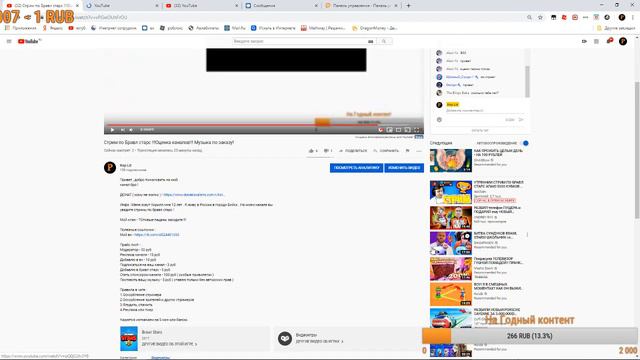Report the video with the flag icon
Image resolution: width=640 pixels, height=360 pixels.
coord(407,151)
